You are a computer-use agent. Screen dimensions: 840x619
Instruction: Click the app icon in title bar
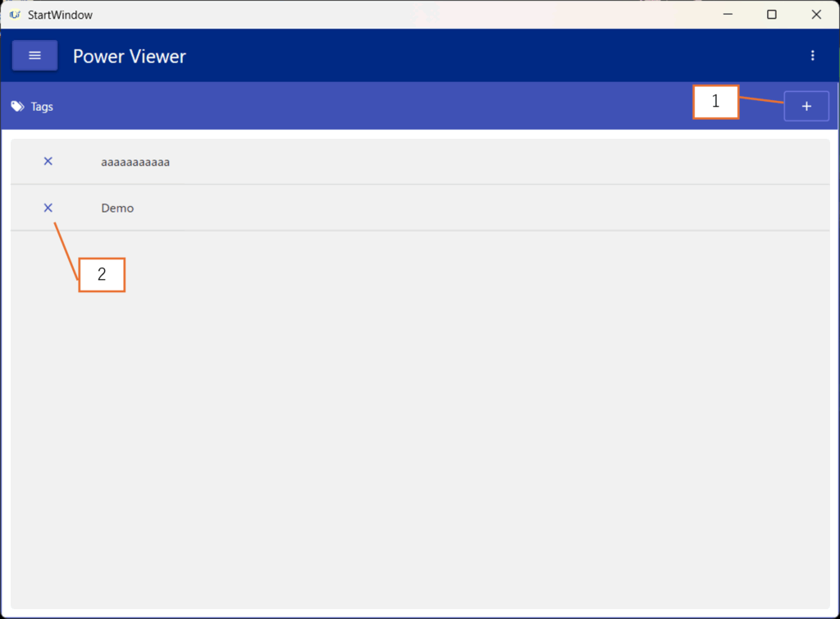click(x=15, y=15)
